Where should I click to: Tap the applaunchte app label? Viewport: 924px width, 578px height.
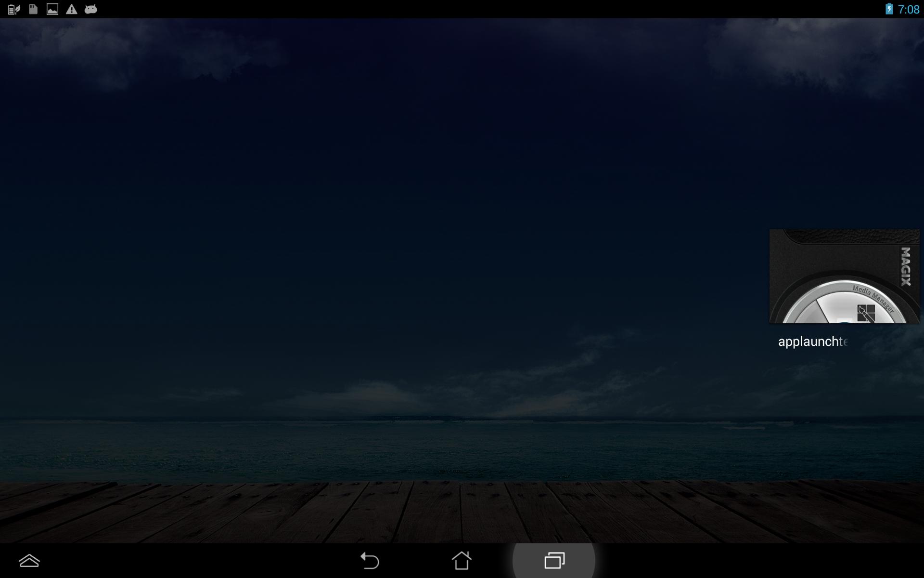pos(813,342)
